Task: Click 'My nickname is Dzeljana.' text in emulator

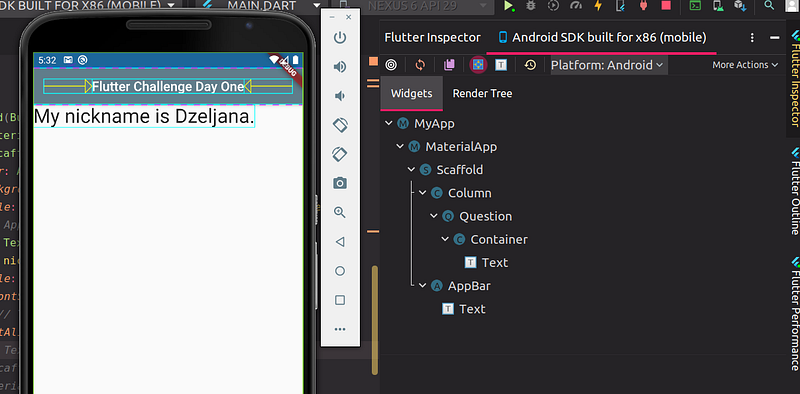Action: point(144,116)
